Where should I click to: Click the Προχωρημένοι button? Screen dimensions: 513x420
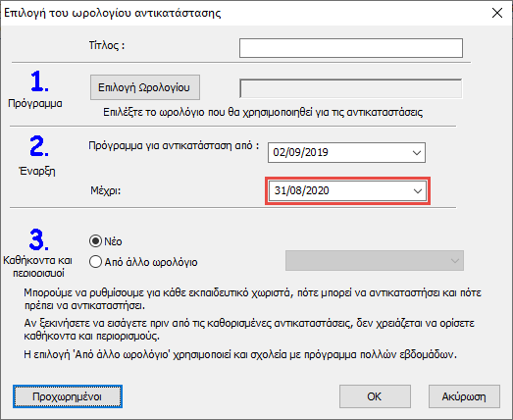[68, 396]
